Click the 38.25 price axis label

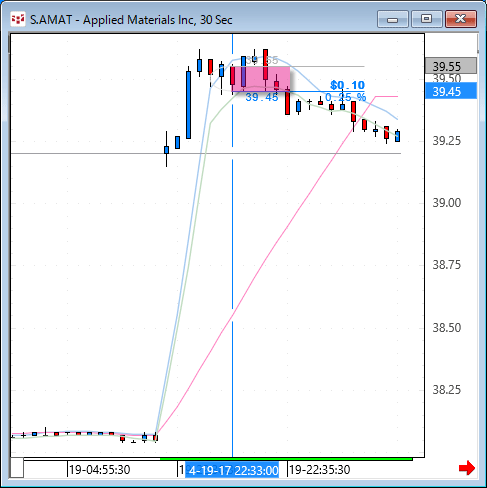(x=447, y=390)
